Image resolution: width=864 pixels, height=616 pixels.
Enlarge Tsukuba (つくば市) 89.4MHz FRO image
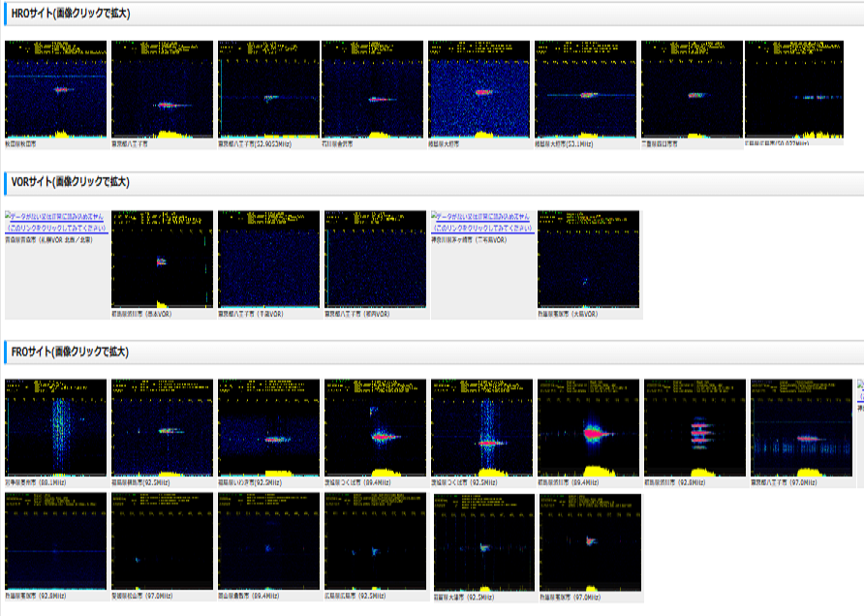[375, 427]
